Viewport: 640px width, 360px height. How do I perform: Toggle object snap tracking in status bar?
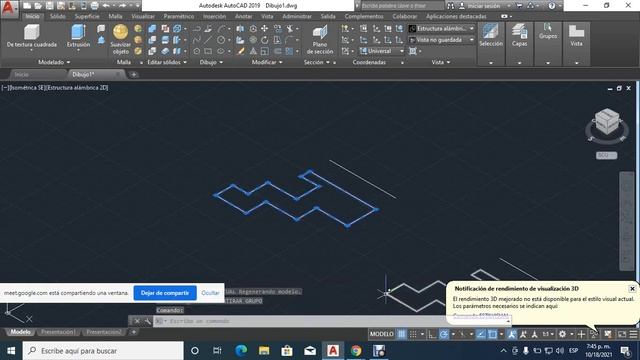(x=481, y=334)
